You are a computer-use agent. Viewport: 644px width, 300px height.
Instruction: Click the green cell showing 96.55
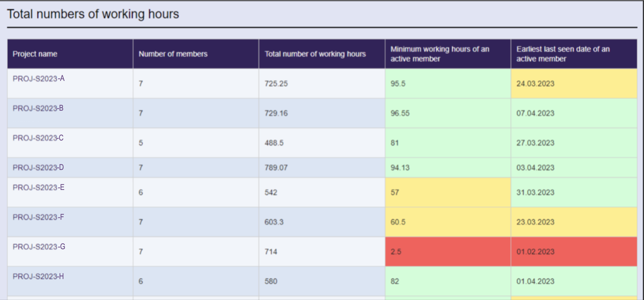[x=448, y=113]
